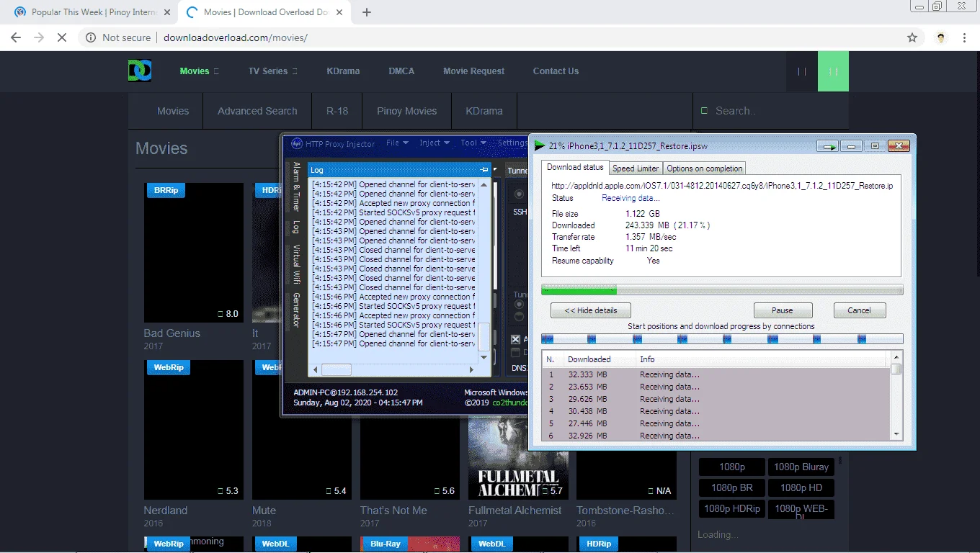Go to the Contact Us page

[x=556, y=71]
